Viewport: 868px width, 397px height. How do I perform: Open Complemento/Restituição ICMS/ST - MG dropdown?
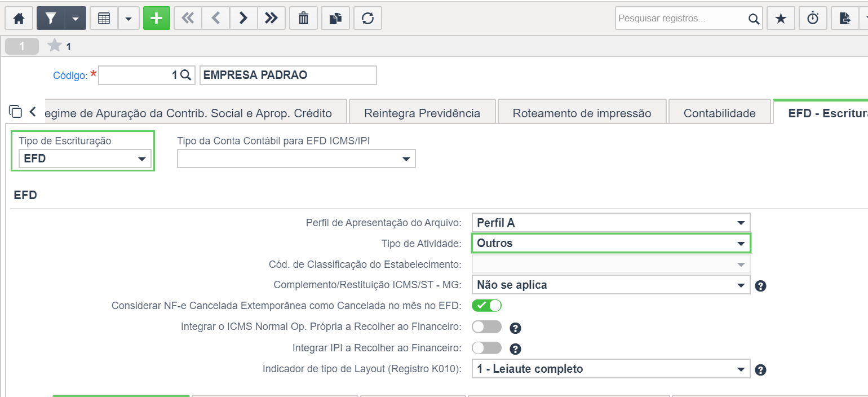click(x=611, y=285)
